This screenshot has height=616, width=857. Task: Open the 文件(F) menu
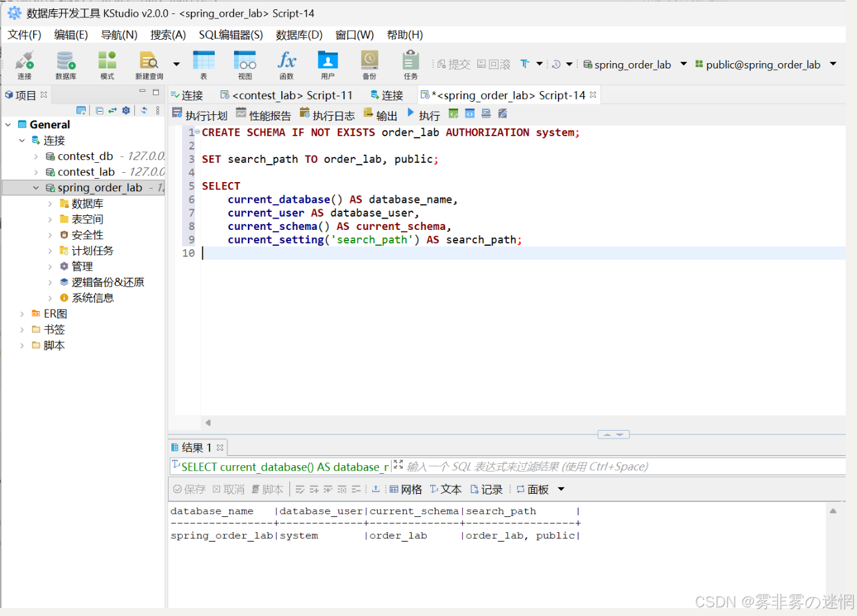(x=25, y=35)
